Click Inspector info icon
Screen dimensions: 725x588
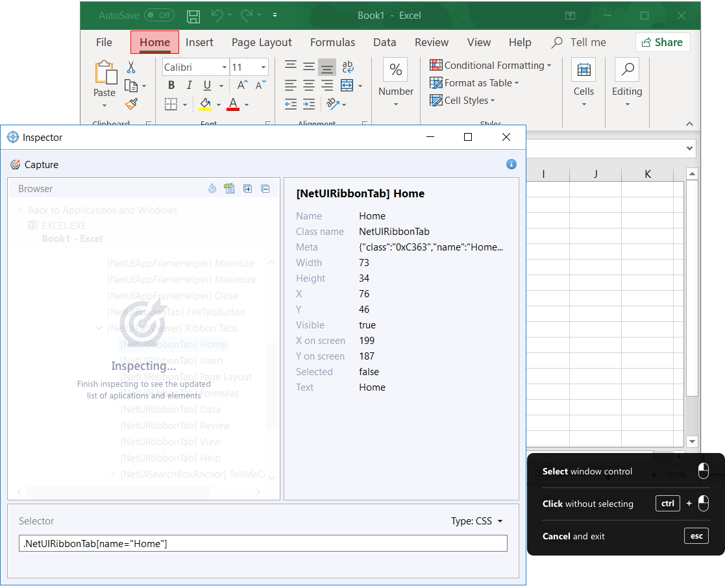[x=511, y=164]
